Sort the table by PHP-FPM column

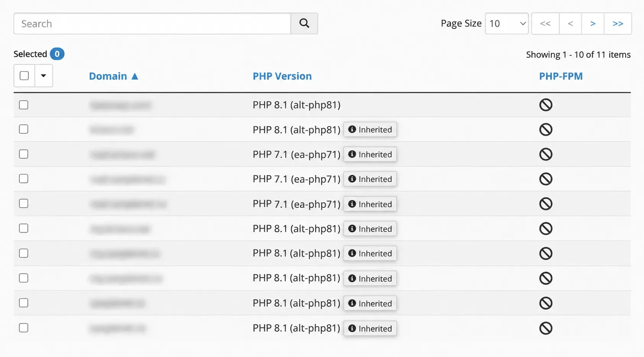click(x=561, y=76)
